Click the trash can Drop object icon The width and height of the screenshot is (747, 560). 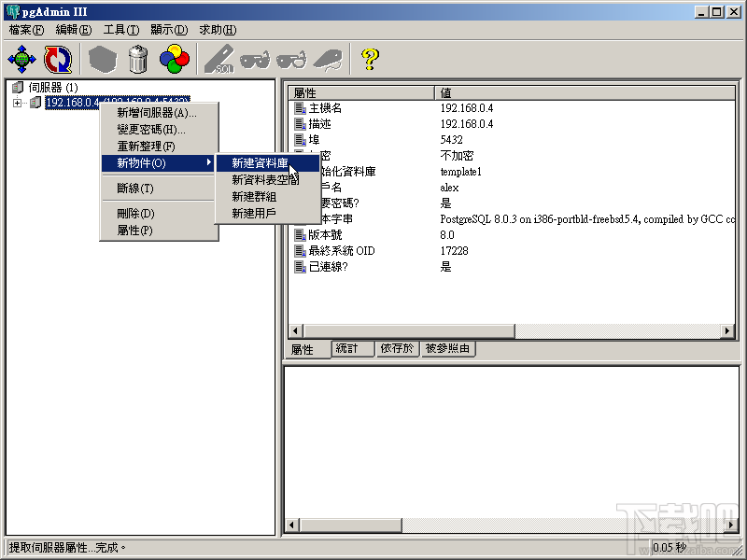pos(136,58)
